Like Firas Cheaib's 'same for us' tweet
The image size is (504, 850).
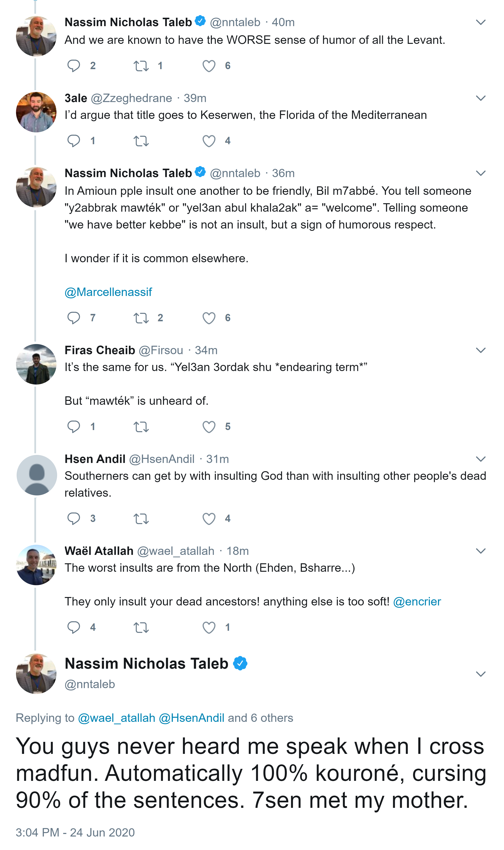[x=209, y=427]
